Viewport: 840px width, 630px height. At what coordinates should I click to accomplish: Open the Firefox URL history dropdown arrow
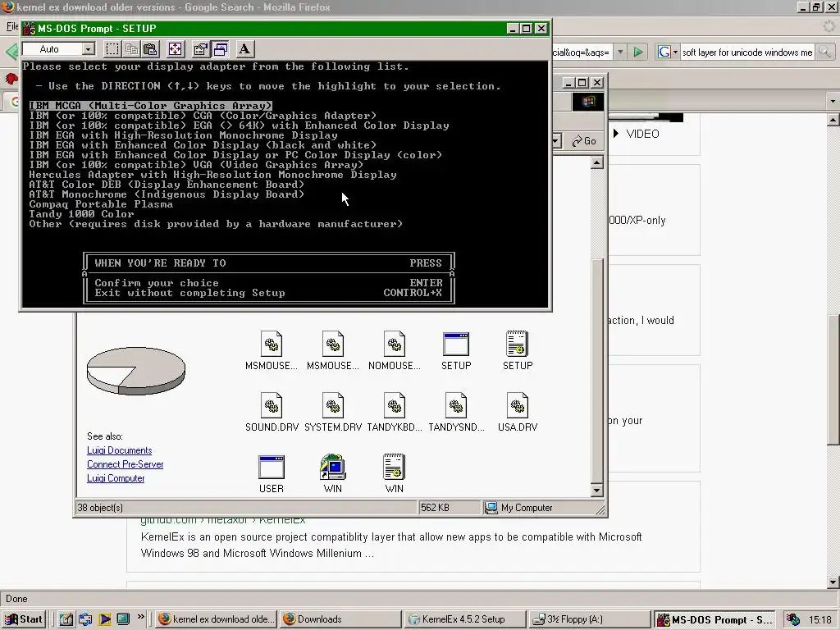620,52
